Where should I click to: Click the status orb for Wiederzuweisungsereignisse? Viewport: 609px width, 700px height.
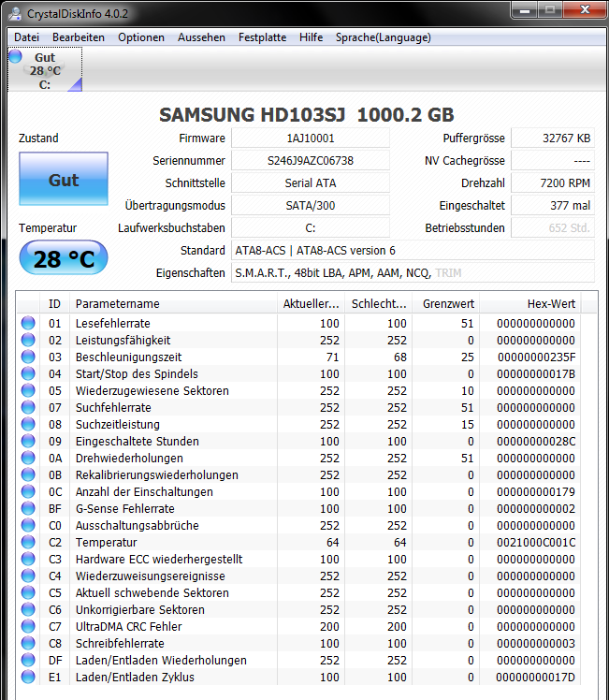[x=28, y=576]
